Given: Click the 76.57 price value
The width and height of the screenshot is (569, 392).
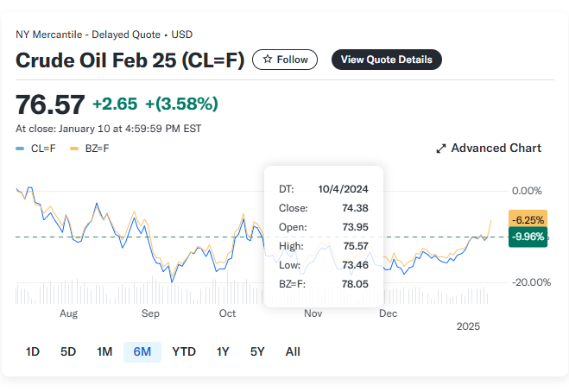Looking at the screenshot, I should coord(50,104).
